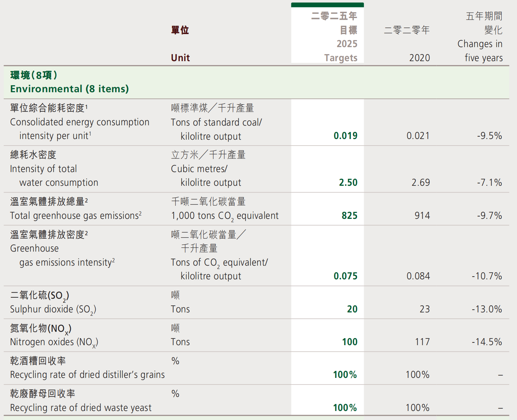Click the 100 target for nitrogen oxides

point(350,342)
